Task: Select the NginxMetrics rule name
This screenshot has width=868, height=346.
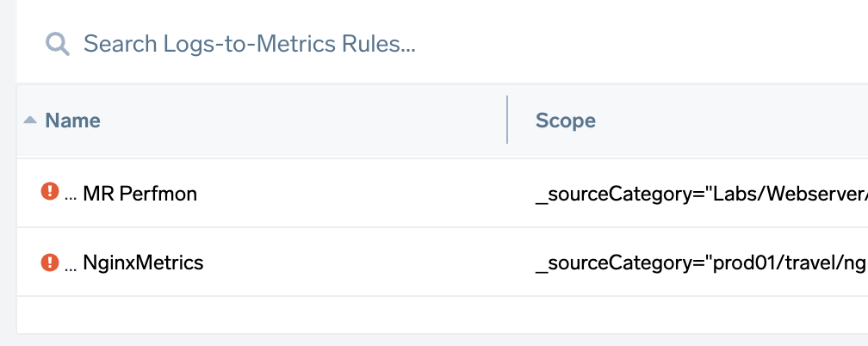Action: 143,263
